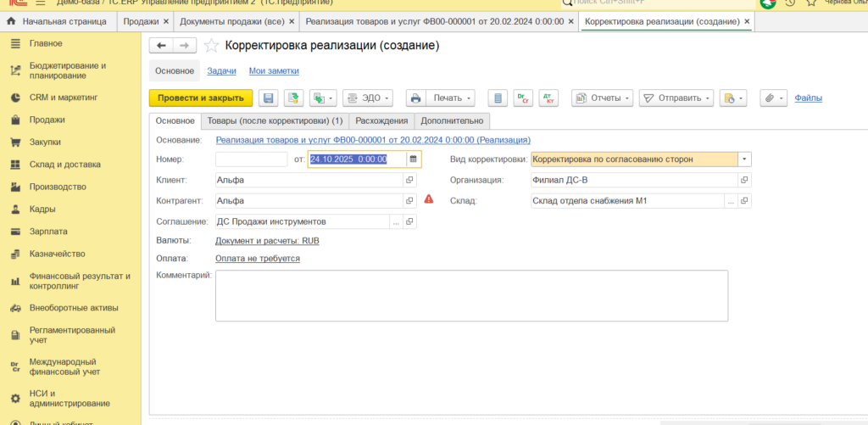Go forward with the right arrow
868x425 pixels.
coord(185,46)
